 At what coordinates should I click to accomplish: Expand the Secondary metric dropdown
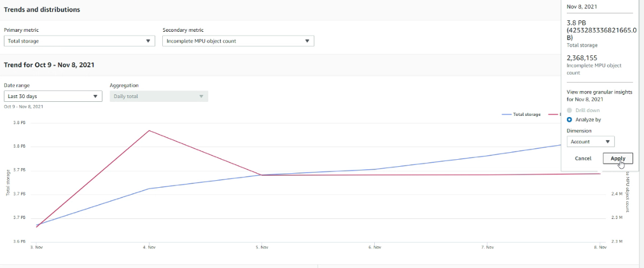[238, 41]
